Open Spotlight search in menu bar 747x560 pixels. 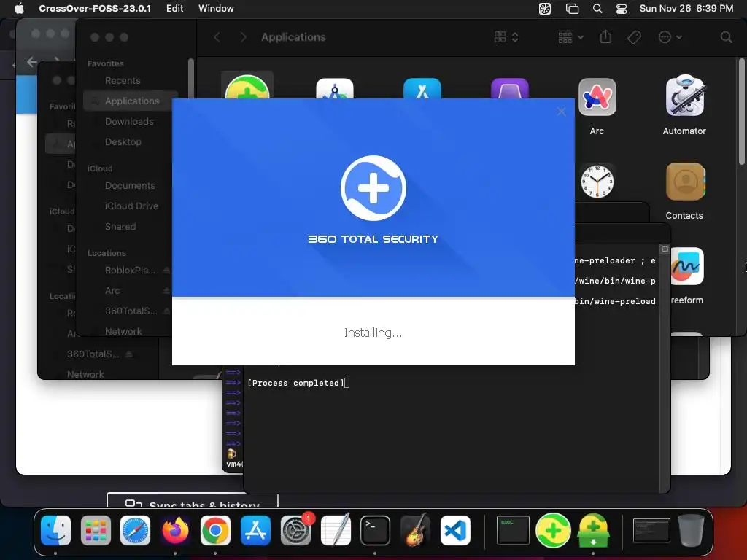[597, 9]
